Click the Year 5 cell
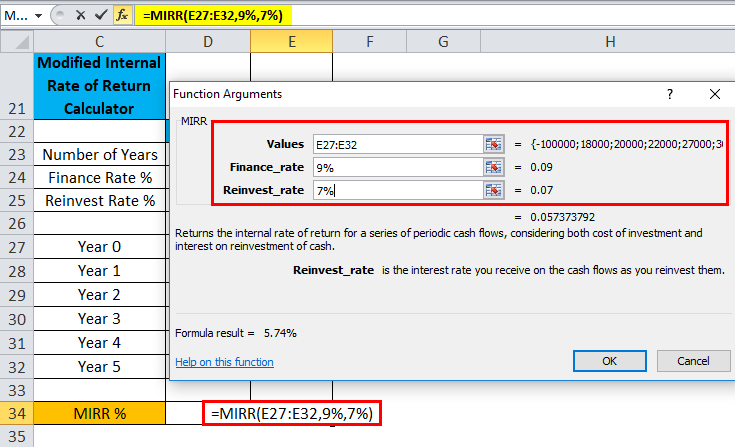Screen dimensions: 735x447 coord(99,367)
